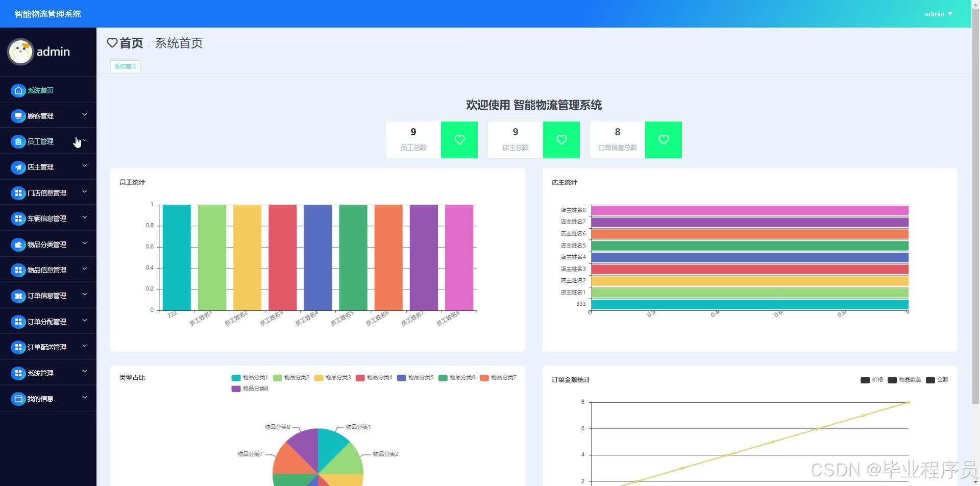This screenshot has height=486, width=980.
Task: Click the heart icon on 员工总数 card
Action: tap(459, 140)
